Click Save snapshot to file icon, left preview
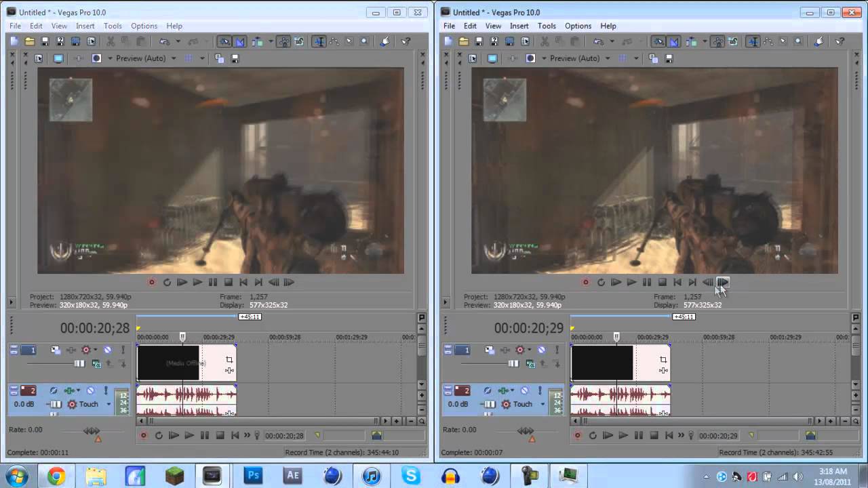This screenshot has height=488, width=868. (235, 58)
